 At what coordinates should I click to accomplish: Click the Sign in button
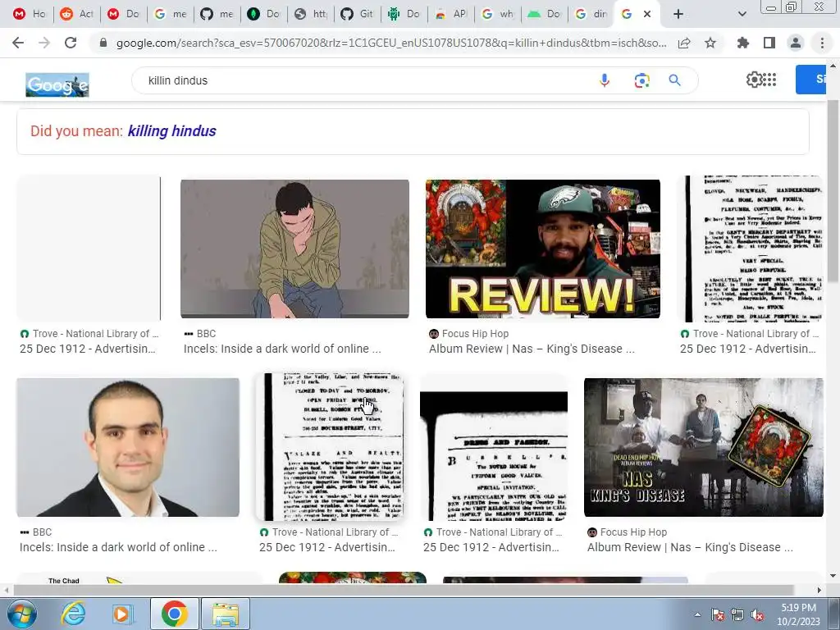coord(810,80)
